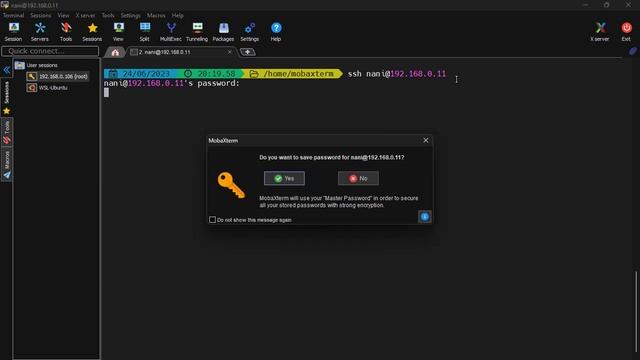The image size is (640, 360).
Task: Click the Quick connect input field
Action: click(50, 51)
